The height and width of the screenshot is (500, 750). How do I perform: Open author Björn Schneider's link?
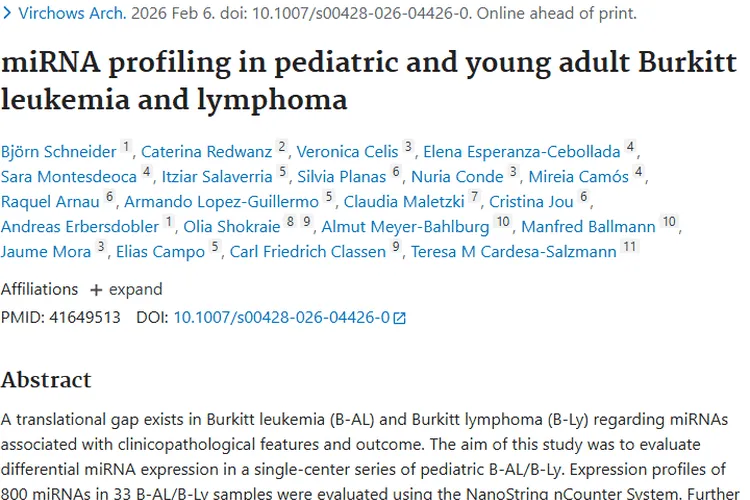(x=58, y=152)
